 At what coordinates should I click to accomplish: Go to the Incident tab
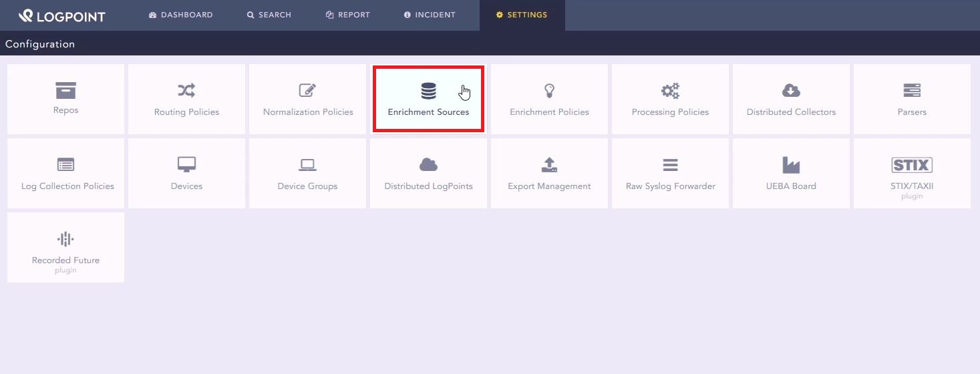coord(430,15)
